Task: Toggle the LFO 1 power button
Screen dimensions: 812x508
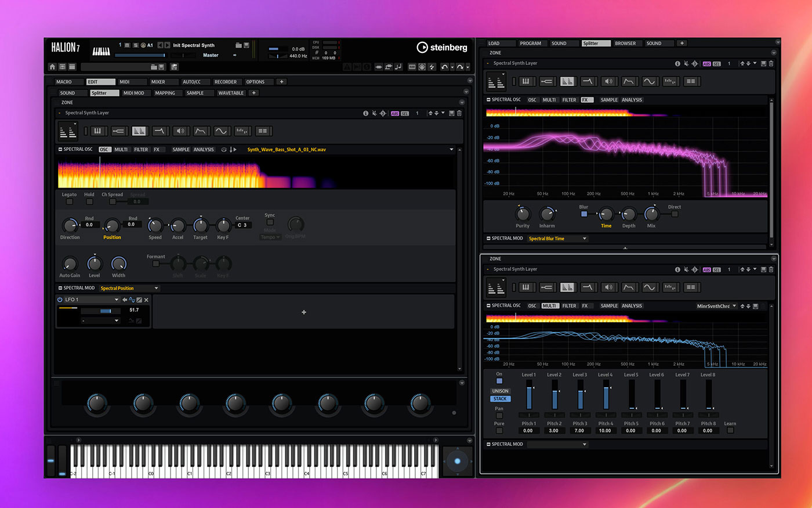Action: pos(60,300)
